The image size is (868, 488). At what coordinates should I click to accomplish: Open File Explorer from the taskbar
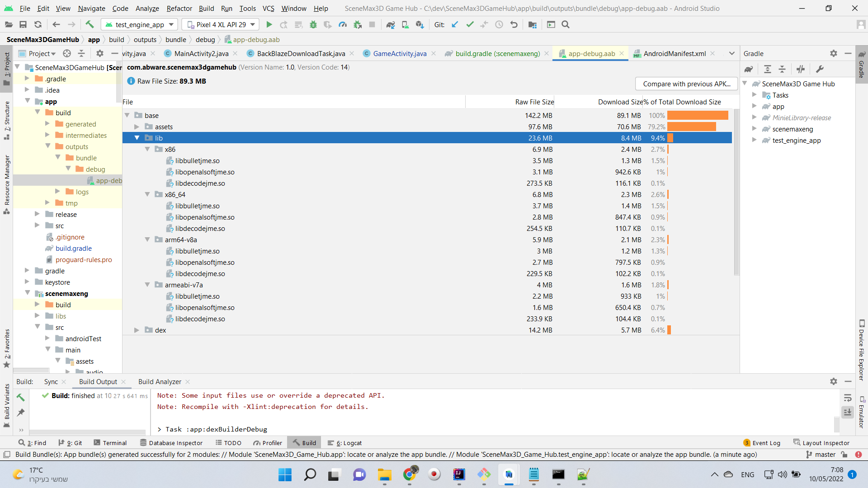[x=385, y=474]
